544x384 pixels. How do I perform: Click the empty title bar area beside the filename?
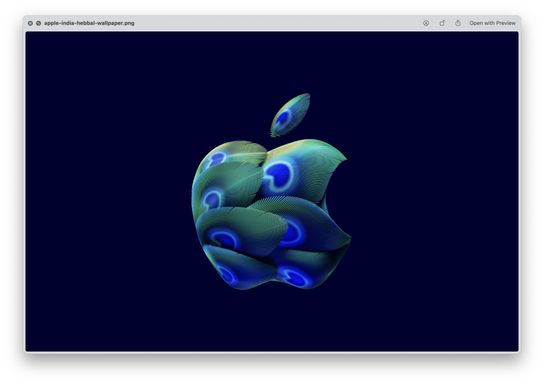pos(278,23)
